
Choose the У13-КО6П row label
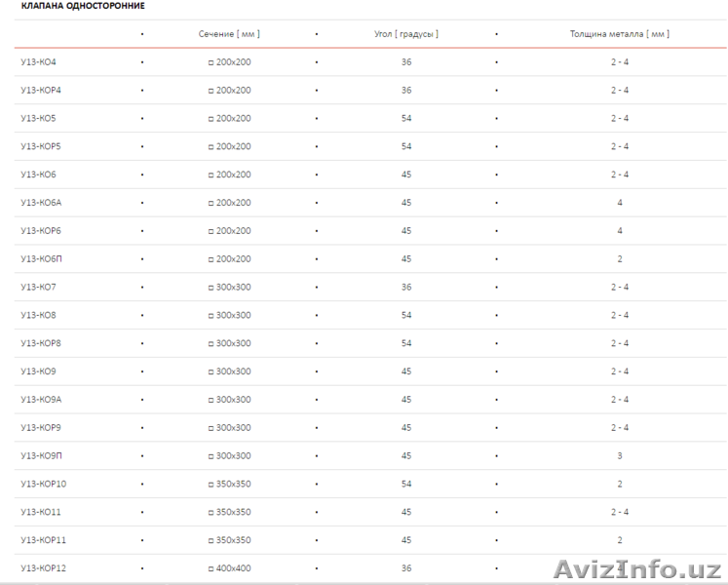(41, 259)
